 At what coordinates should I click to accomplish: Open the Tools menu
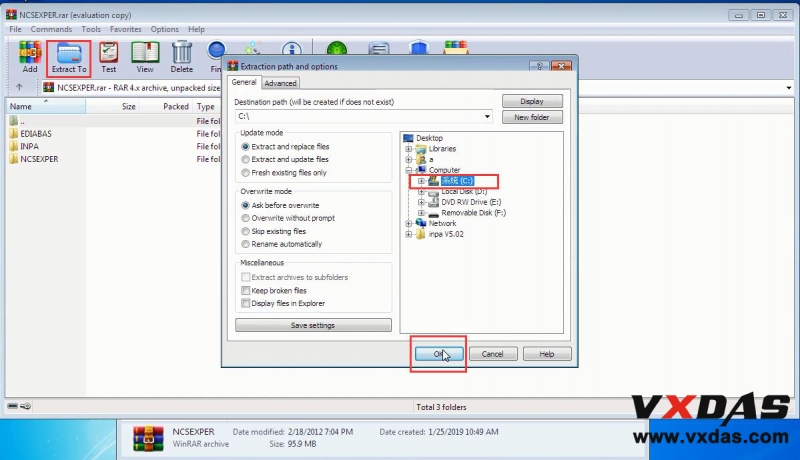pos(91,29)
